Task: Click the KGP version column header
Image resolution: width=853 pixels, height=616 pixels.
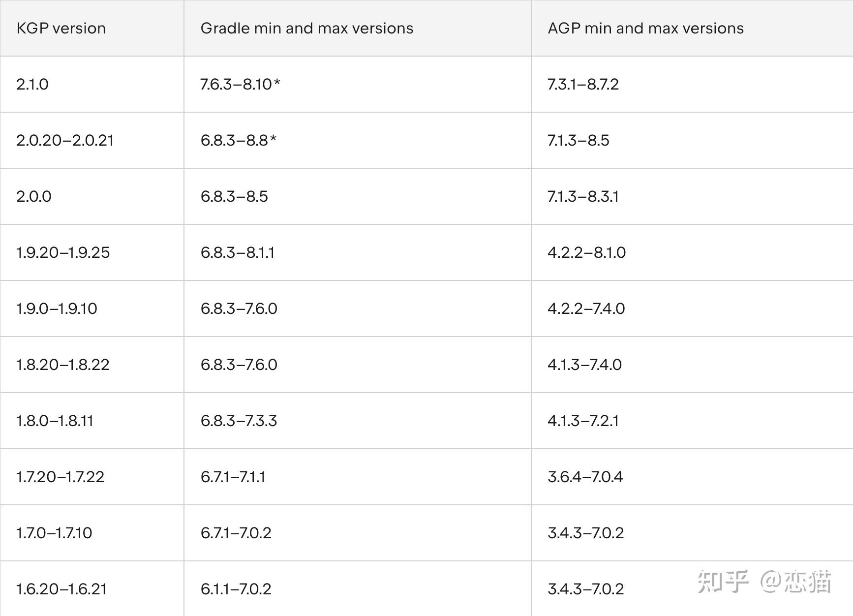Action: [61, 29]
